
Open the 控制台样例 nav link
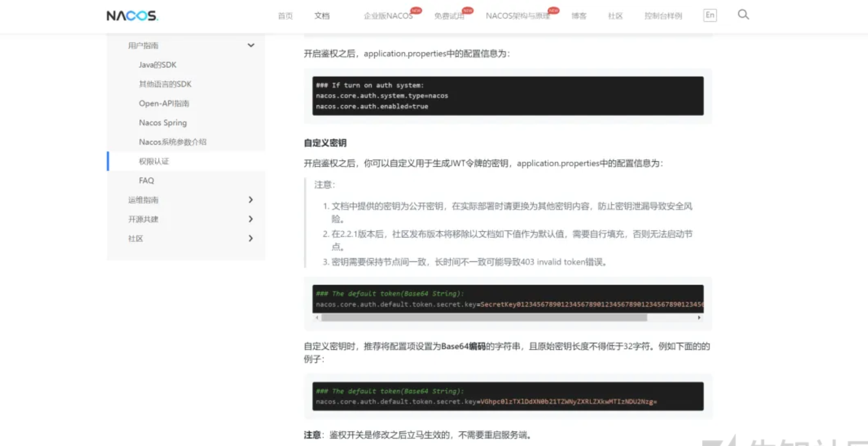(x=663, y=16)
